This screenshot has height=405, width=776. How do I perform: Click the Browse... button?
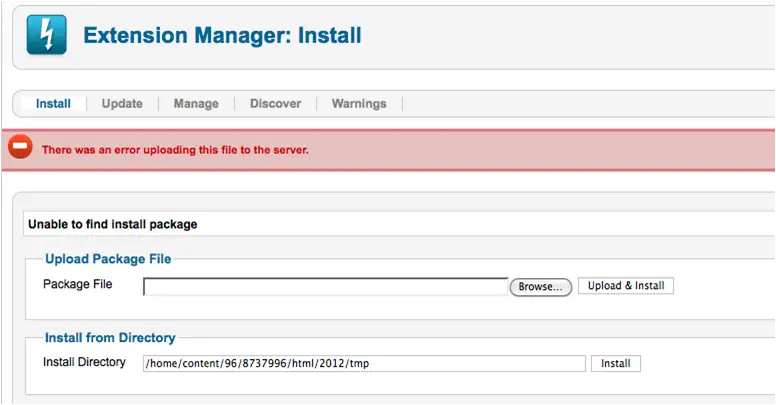tap(540, 287)
